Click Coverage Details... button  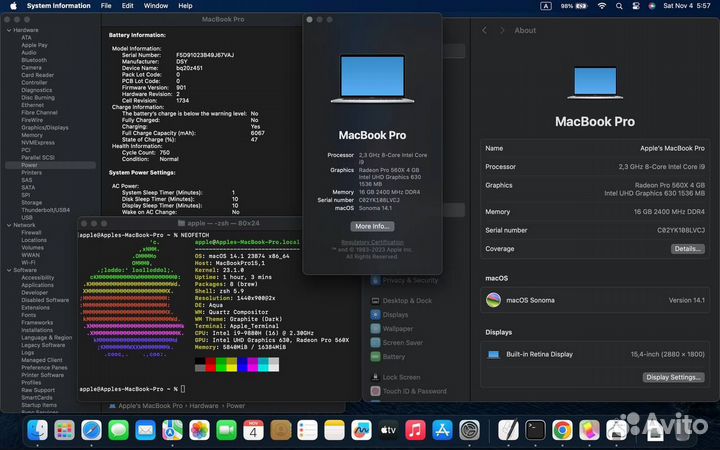(687, 249)
